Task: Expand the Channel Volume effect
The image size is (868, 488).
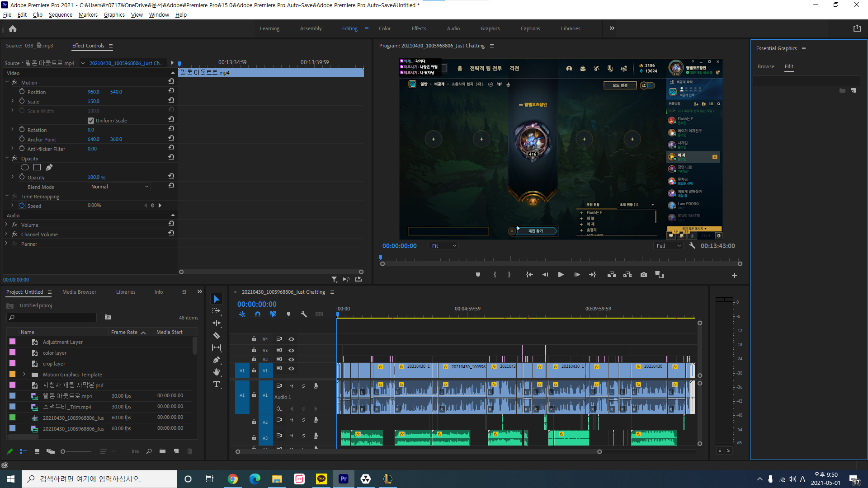Action: 6,234
